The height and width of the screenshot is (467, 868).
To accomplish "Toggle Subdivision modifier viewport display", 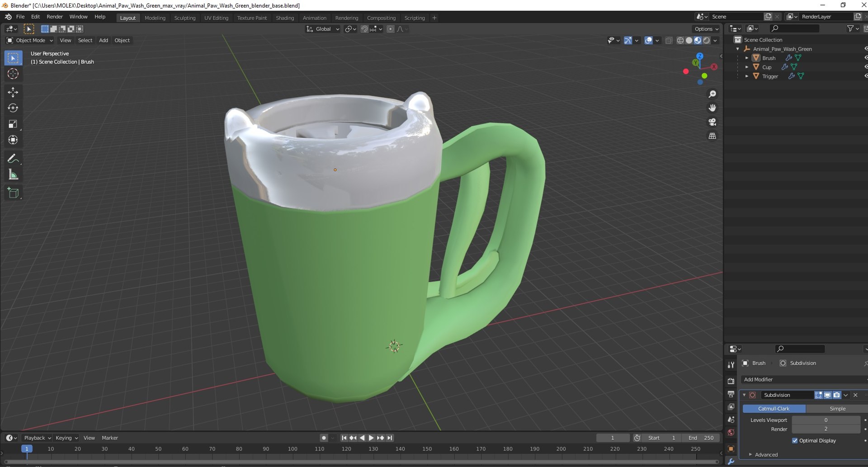I will coord(827,395).
